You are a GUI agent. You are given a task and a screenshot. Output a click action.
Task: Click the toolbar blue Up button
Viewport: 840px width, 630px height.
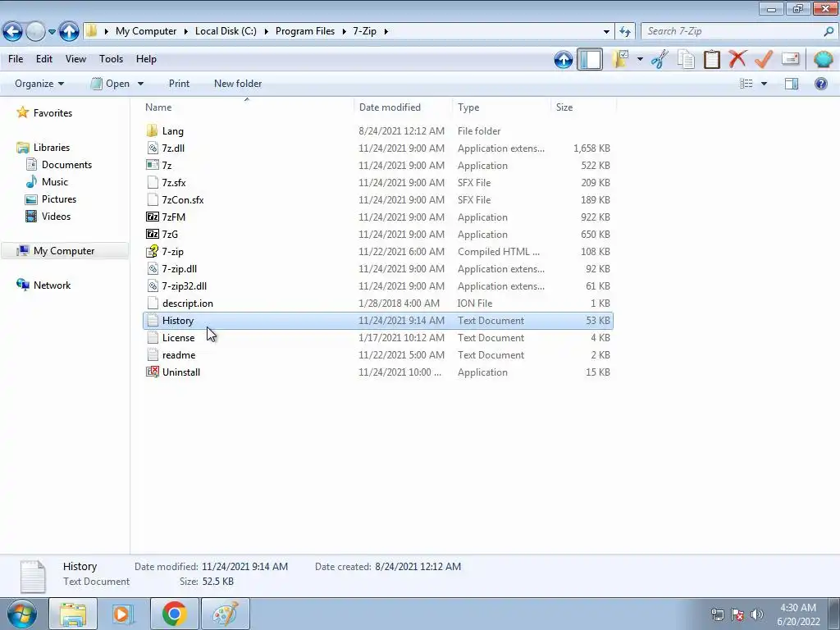[x=563, y=59]
